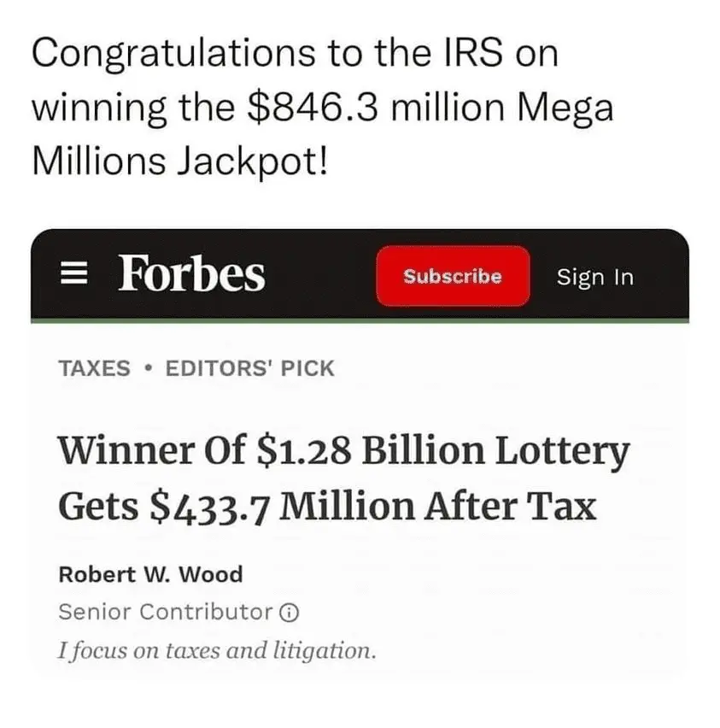Click the bullet separator after TAXES

pyautogui.click(x=149, y=369)
